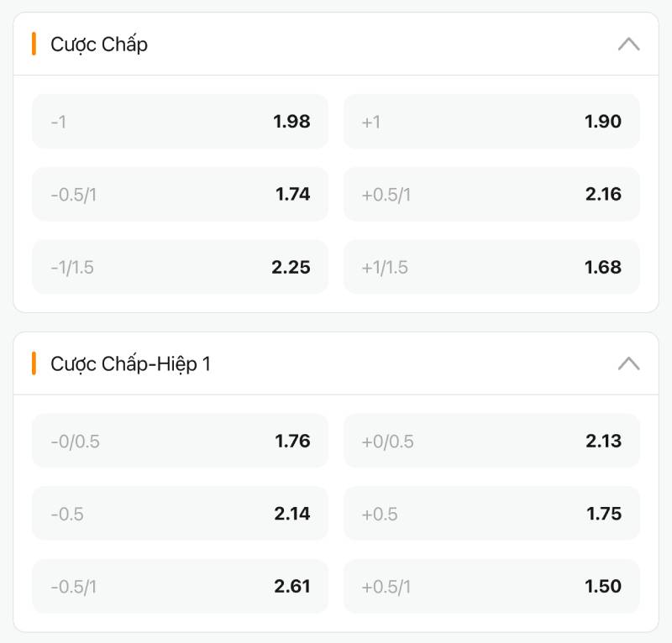
Task: Click the 2.25 odds value
Action: pos(291,267)
